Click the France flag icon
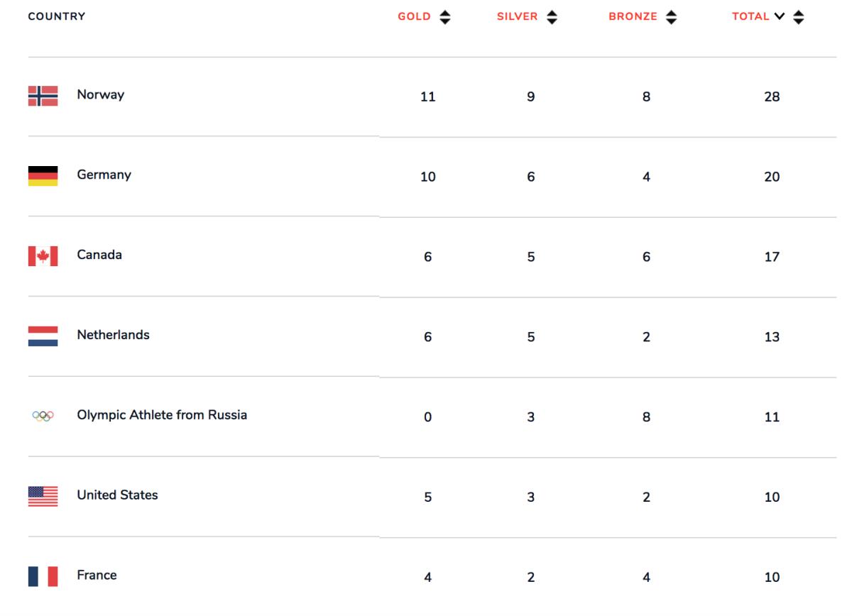Image resolution: width=852 pixels, height=616 pixels. click(x=43, y=576)
